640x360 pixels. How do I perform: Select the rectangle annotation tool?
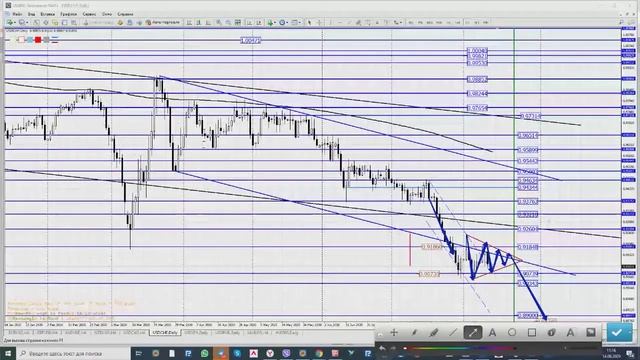(531, 333)
